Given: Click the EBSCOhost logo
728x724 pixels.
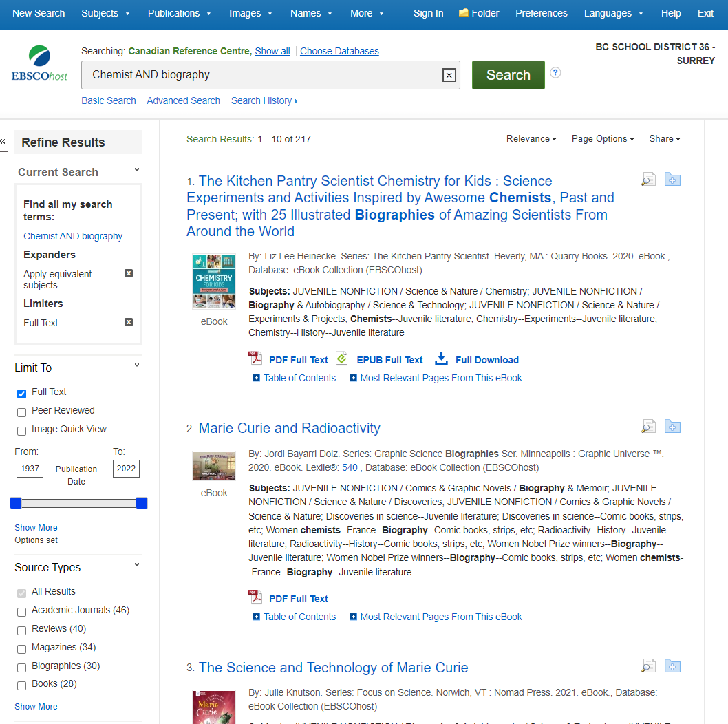Looking at the screenshot, I should [39, 63].
